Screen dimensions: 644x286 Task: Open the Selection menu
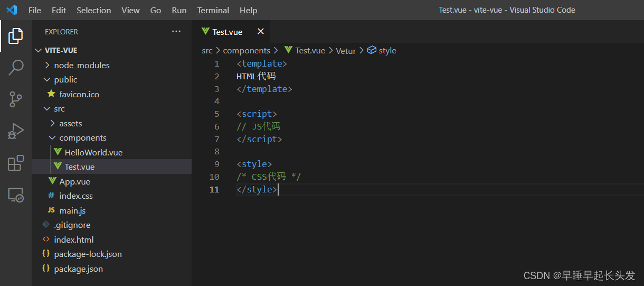[93, 11]
